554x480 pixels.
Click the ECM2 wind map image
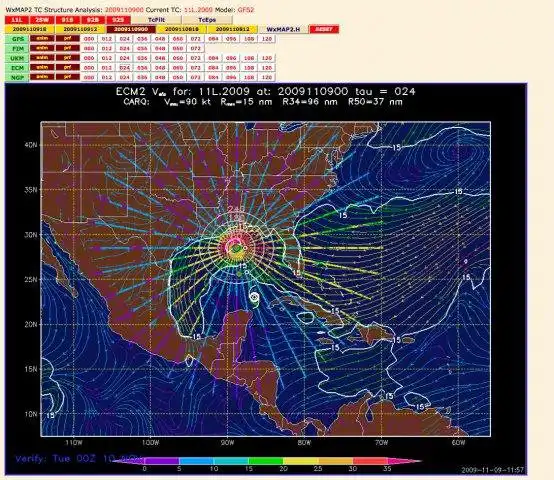pyautogui.click(x=266, y=279)
